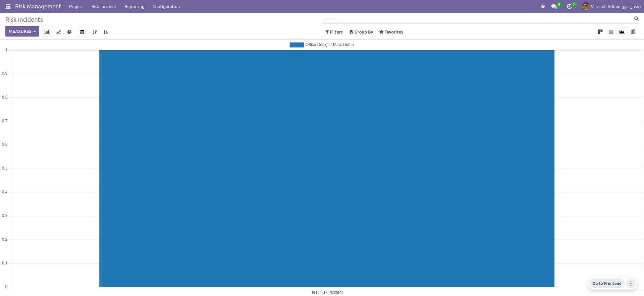
Task: Open the MEASURES dropdown
Action: [22, 32]
